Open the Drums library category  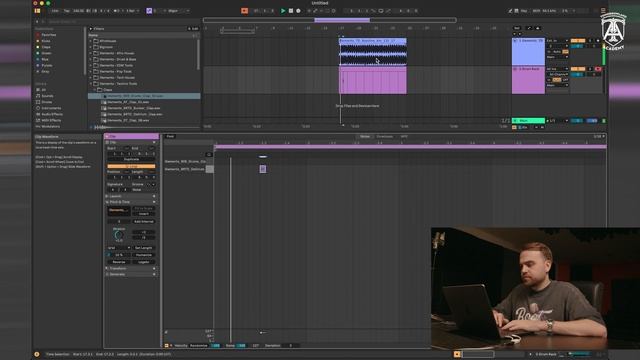(47, 102)
